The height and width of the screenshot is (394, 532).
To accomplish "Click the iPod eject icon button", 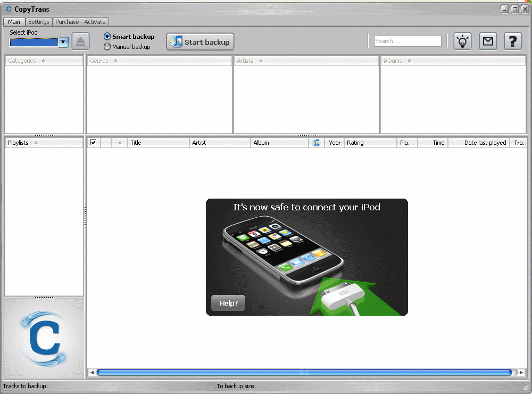I will (x=80, y=42).
